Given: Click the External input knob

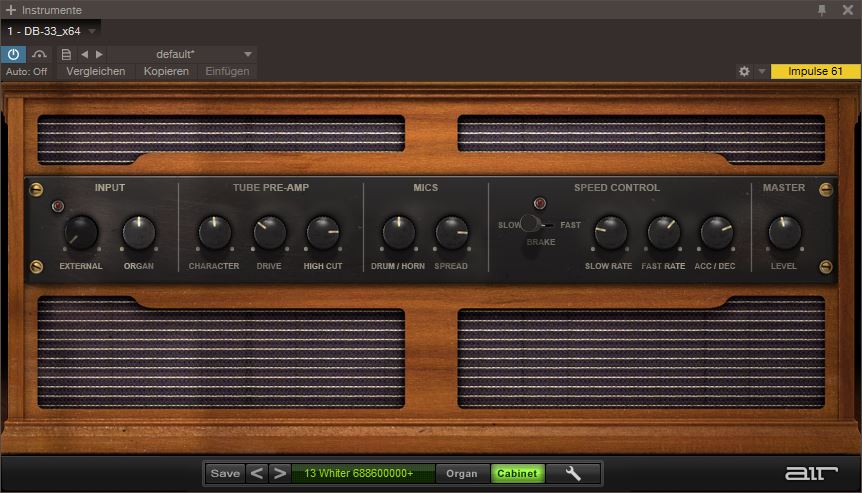Looking at the screenshot, I should [x=81, y=232].
